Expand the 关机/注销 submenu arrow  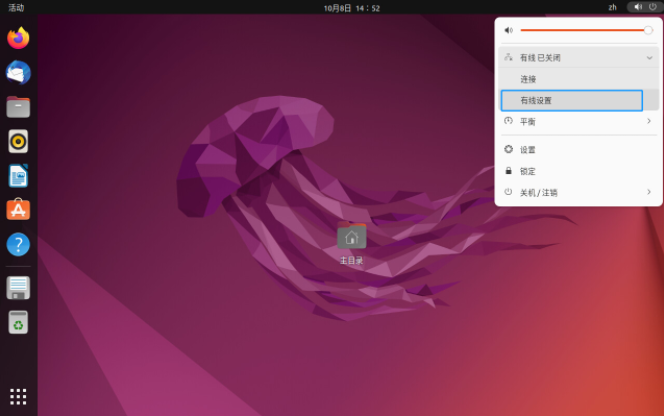[649, 192]
